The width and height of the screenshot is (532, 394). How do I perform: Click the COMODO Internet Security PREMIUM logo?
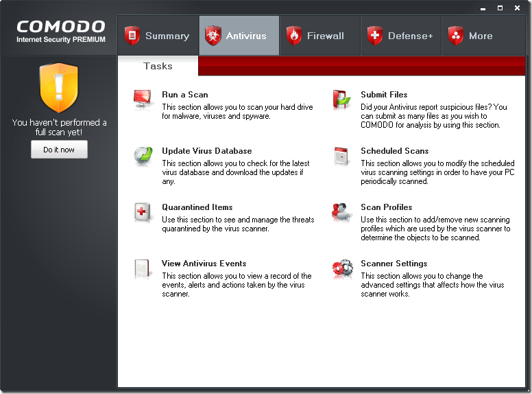pyautogui.click(x=61, y=32)
